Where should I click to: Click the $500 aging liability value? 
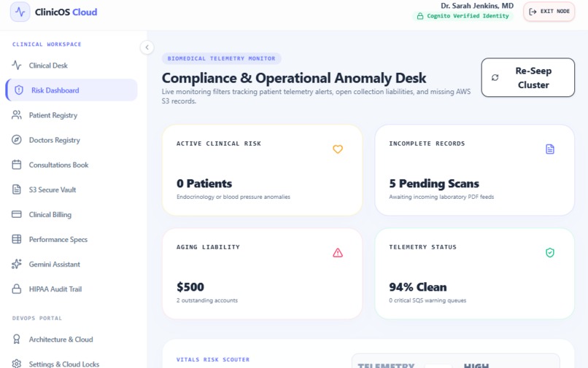pyautogui.click(x=190, y=286)
